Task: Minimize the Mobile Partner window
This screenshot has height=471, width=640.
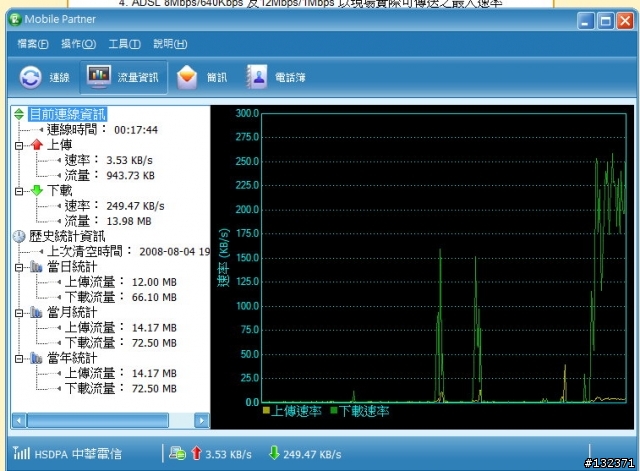Action: coord(585,21)
